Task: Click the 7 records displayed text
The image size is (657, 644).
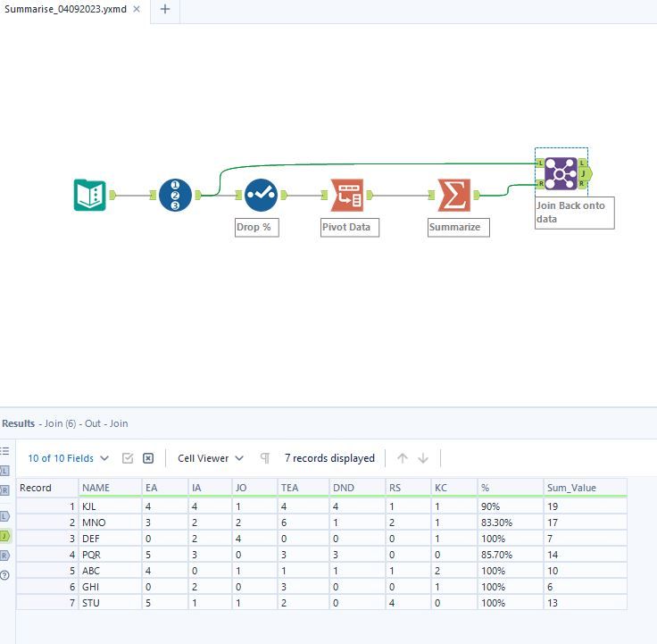Action: (x=329, y=458)
